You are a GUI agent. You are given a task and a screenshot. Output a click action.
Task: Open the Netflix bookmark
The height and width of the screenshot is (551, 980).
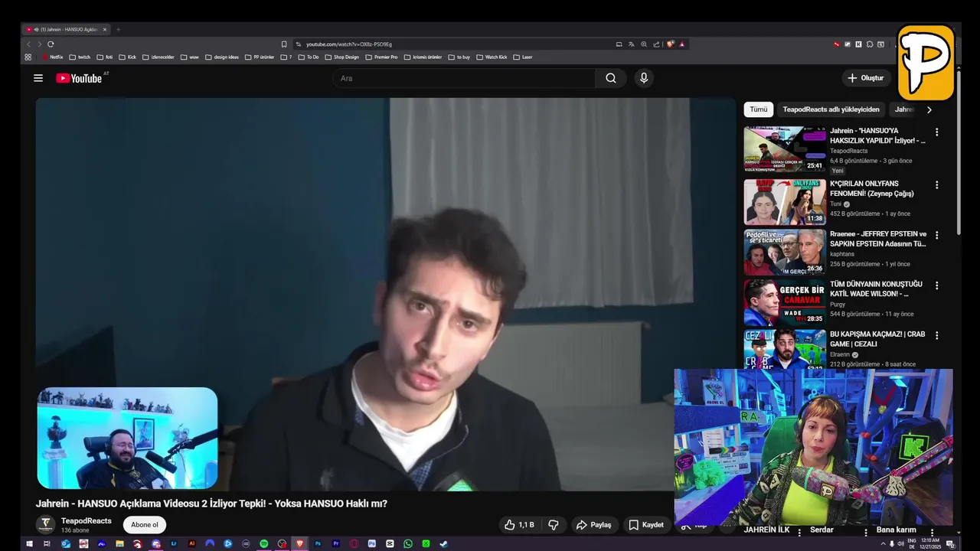pyautogui.click(x=53, y=57)
